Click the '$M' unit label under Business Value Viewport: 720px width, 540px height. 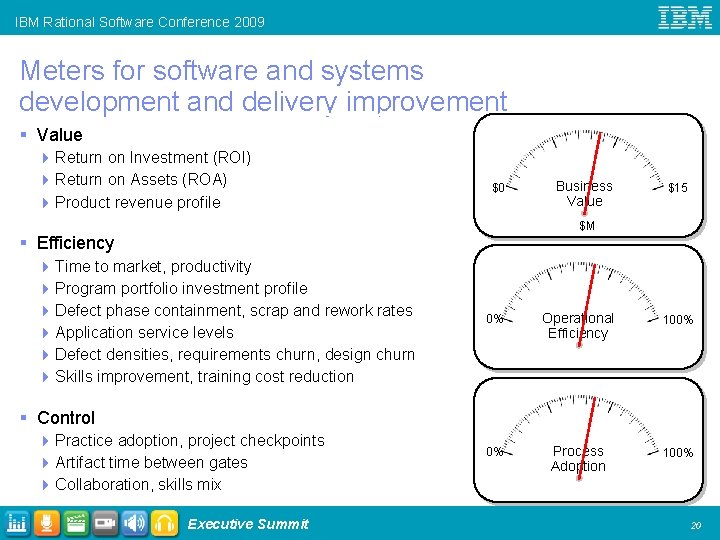pyautogui.click(x=587, y=226)
